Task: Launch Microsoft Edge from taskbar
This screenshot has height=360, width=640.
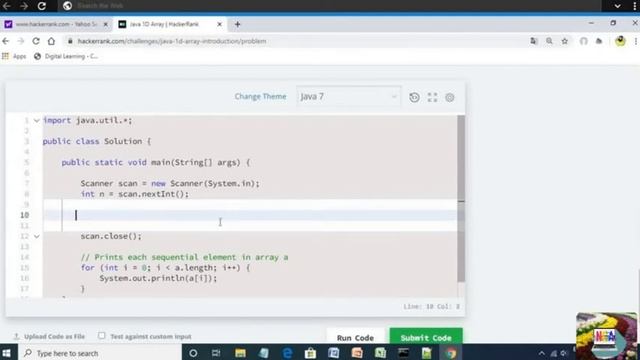Action: [287, 353]
